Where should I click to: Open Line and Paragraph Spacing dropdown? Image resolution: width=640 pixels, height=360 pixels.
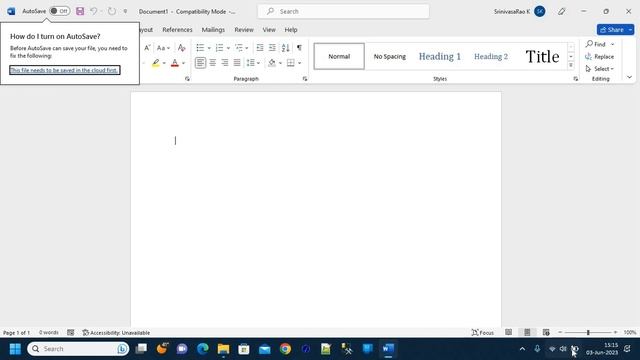253,63
